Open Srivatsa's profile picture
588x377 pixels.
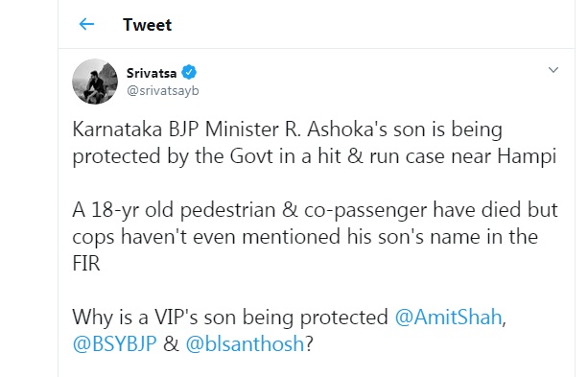tap(95, 82)
